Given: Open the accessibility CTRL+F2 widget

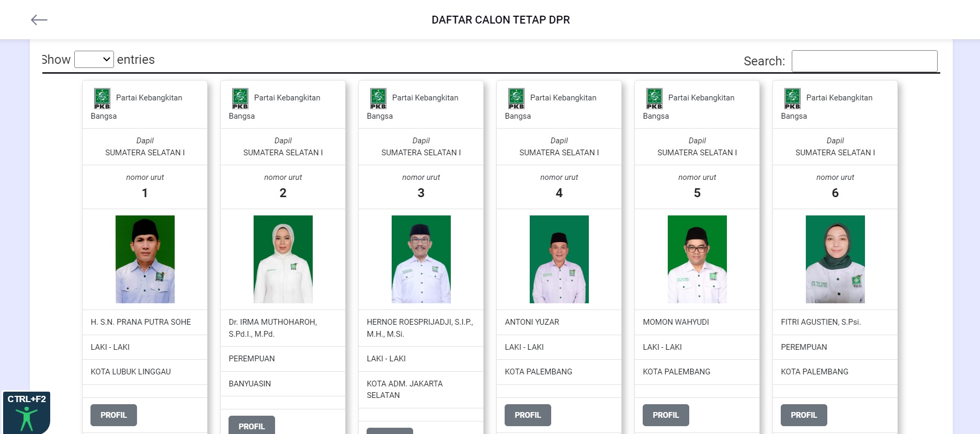Looking at the screenshot, I should tap(26, 413).
